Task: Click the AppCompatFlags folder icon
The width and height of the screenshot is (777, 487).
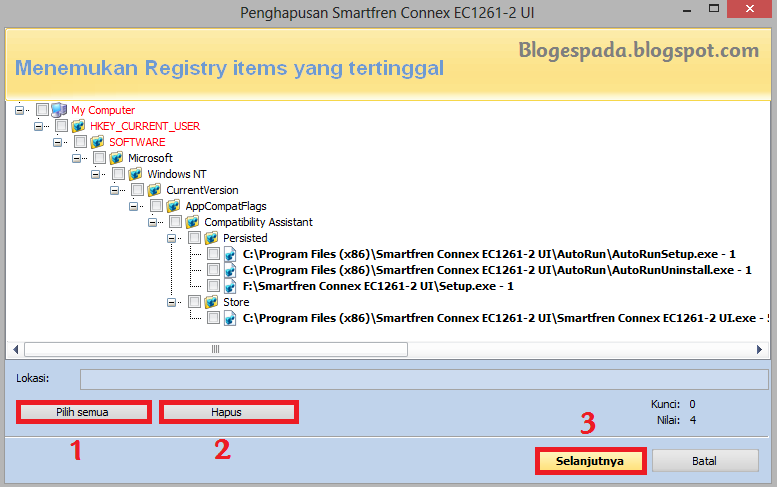Action: click(173, 206)
